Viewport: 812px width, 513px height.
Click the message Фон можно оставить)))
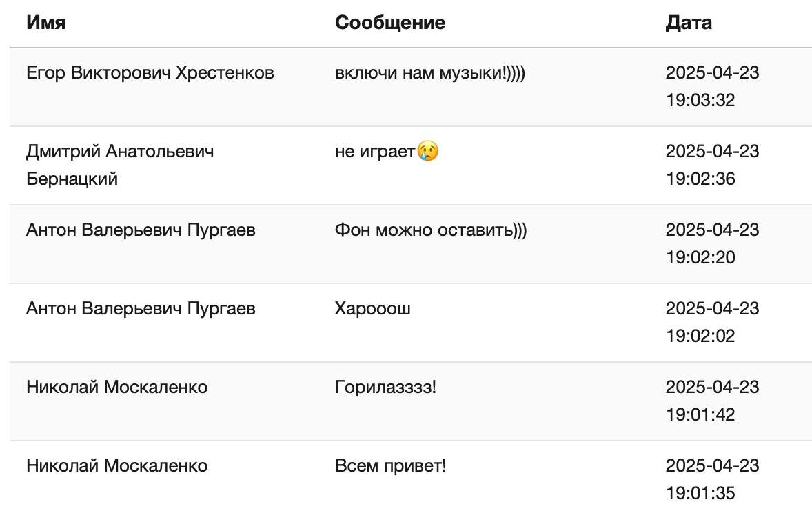click(x=431, y=230)
